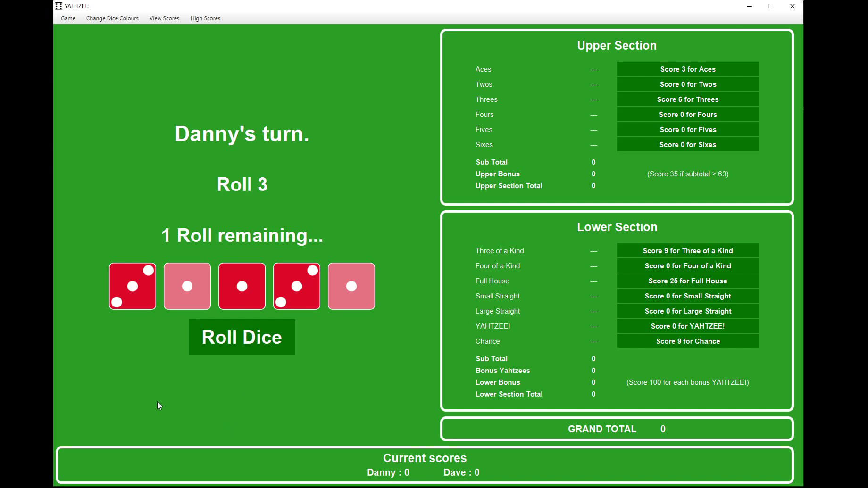Open Change Dice Colours menu
Screen dimensions: 868x488
click(x=112, y=18)
